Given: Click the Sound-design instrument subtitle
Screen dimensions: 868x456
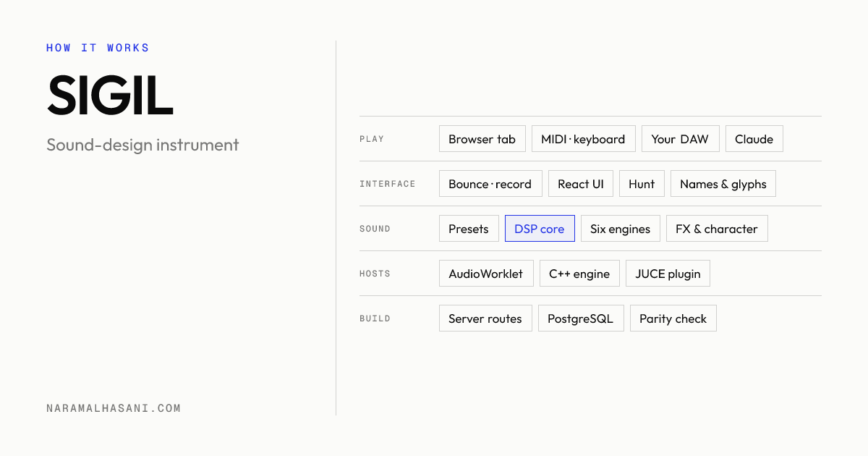Looking at the screenshot, I should (142, 145).
